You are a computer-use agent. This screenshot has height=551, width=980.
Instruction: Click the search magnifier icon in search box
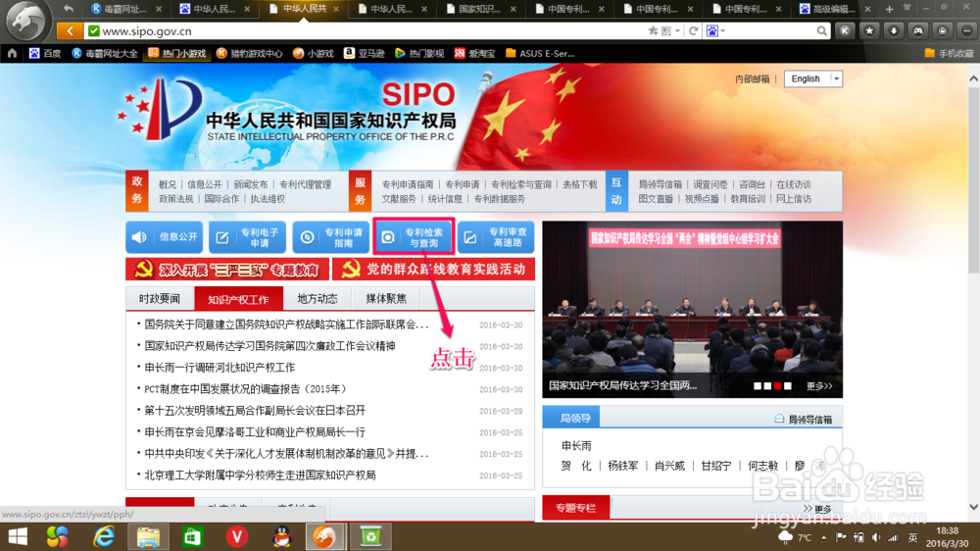tap(822, 30)
